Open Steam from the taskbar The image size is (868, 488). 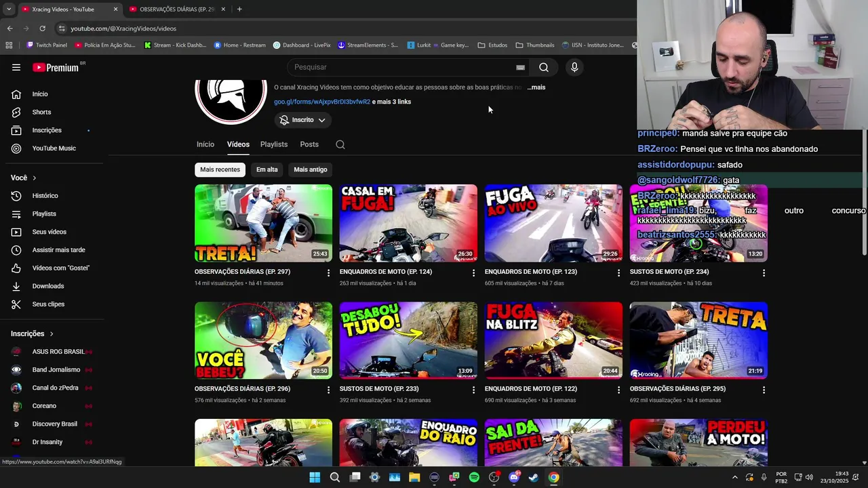coord(534,477)
